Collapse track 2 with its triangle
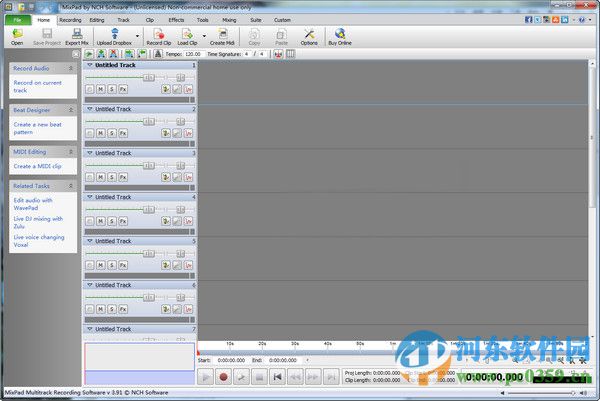This screenshot has width=600, height=401. (90, 109)
